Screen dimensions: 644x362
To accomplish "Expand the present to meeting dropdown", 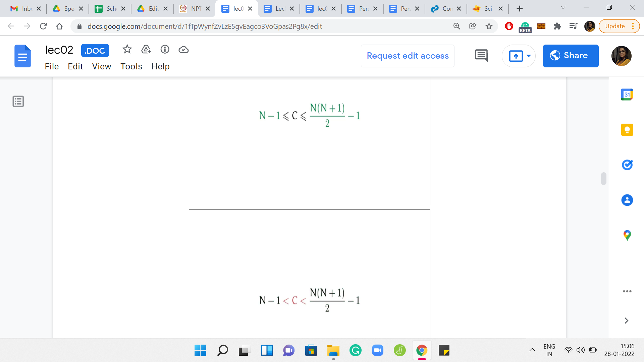I will (x=529, y=56).
